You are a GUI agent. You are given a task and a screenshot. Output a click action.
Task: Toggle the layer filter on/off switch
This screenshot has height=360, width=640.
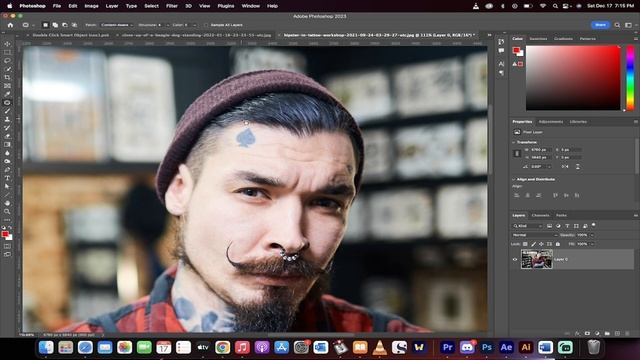594,225
